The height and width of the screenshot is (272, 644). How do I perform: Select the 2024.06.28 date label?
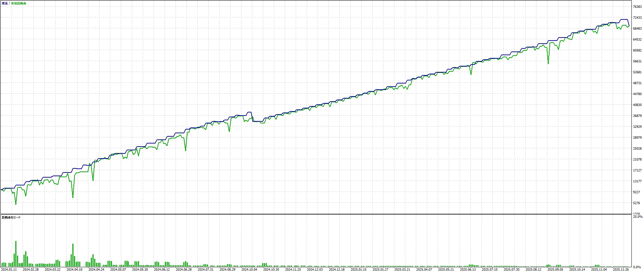(184, 269)
